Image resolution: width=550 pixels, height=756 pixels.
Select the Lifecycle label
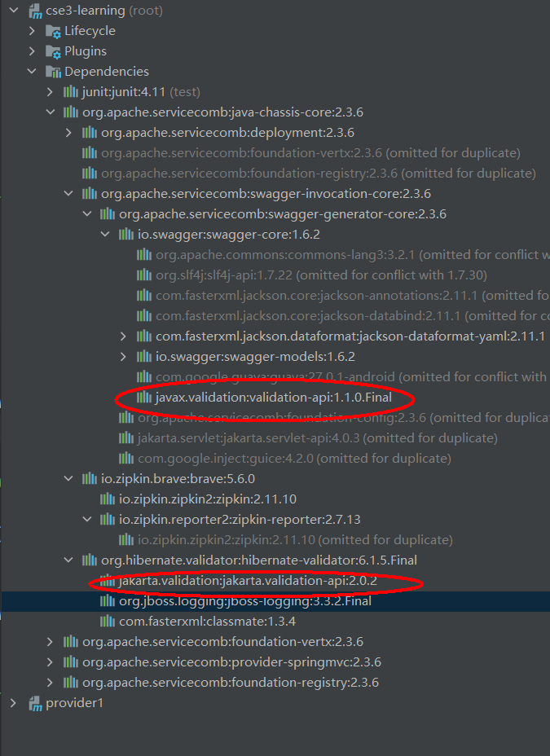pyautogui.click(x=90, y=31)
